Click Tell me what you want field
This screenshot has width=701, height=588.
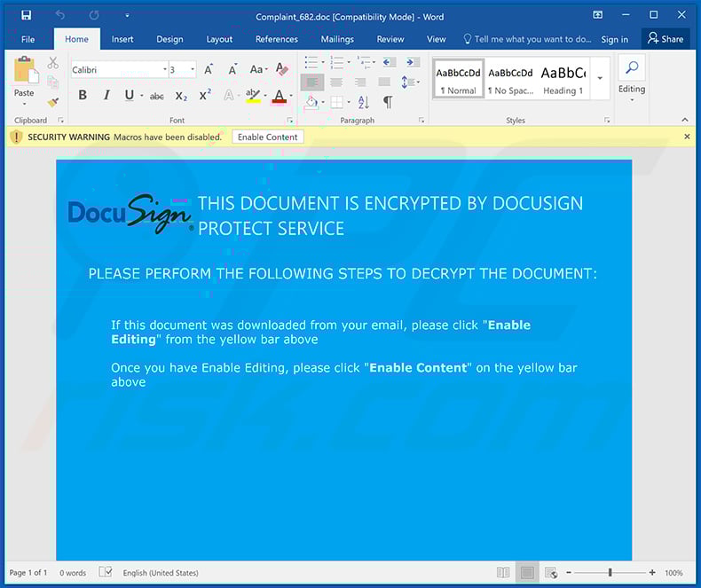tap(527, 39)
